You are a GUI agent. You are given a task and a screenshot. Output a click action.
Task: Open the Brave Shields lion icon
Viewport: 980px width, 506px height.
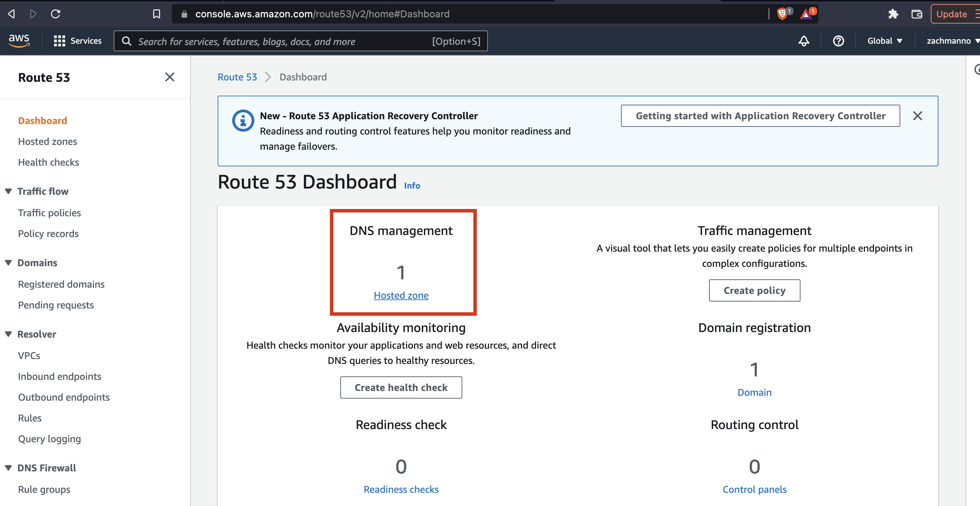[782, 14]
